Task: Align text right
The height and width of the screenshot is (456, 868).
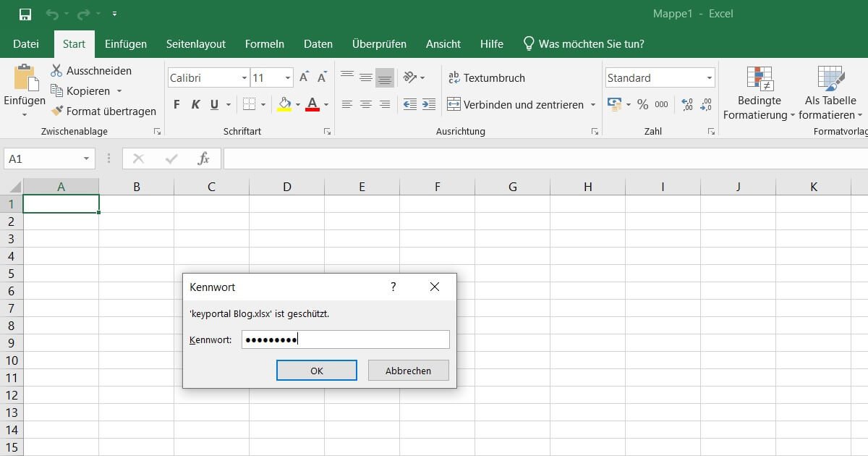Action: [x=385, y=105]
